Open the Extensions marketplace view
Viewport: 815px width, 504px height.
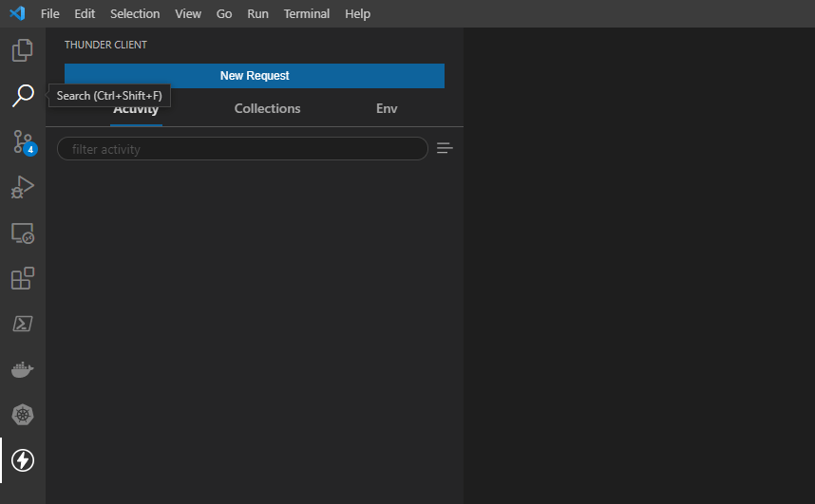[23, 278]
